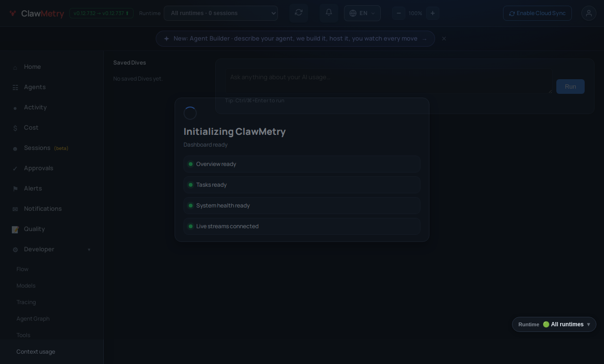Click the Initializing ClawMetry title
Image resolution: width=604 pixels, height=364 pixels.
tap(235, 132)
